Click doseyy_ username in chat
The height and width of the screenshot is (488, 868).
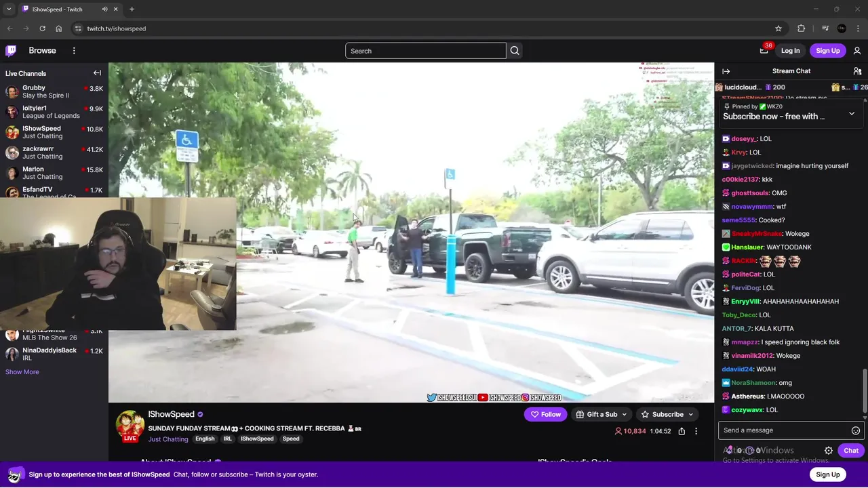tap(743, 139)
